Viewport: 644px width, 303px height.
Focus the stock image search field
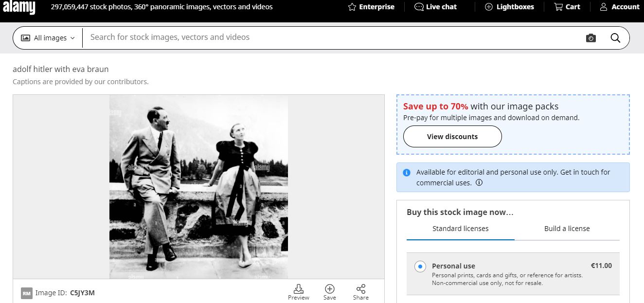click(331, 37)
